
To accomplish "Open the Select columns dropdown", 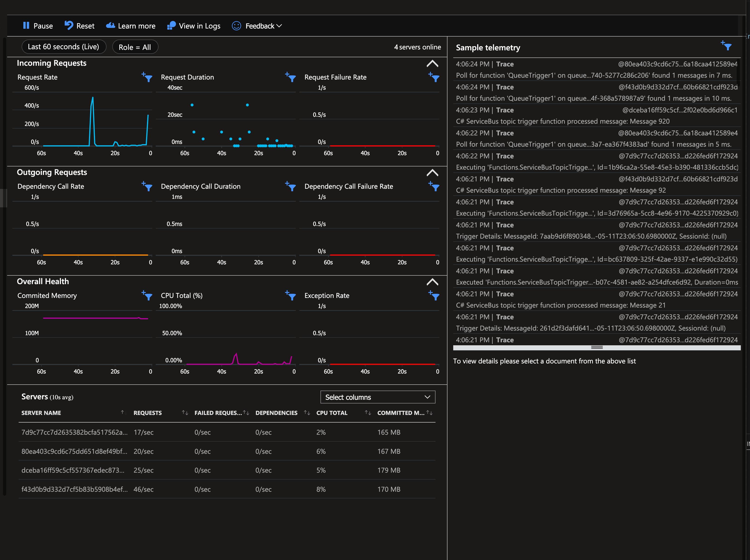I will click(377, 397).
